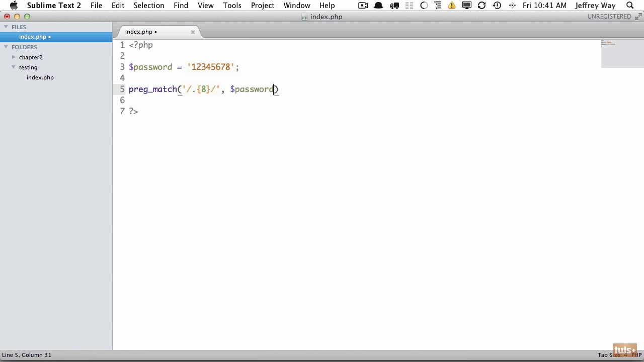
Task: Click line number 7 in gutter
Action: [x=122, y=111]
